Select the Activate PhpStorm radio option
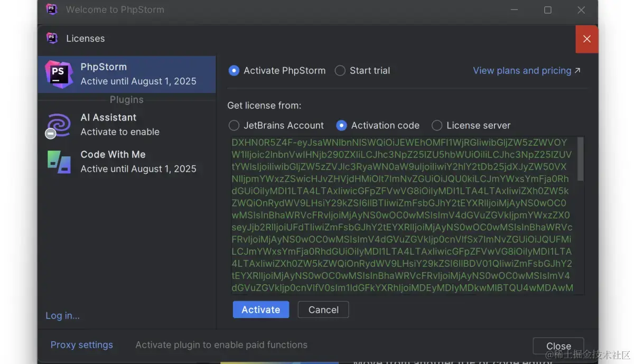This screenshot has height=364, width=634. pyautogui.click(x=277, y=70)
